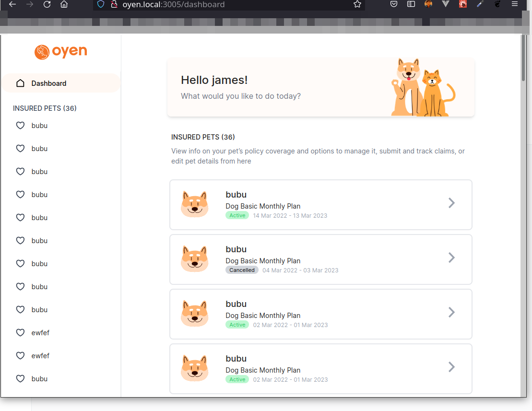Open chevron arrow on the Cancelled bubu card
532x411 pixels.
coord(451,258)
